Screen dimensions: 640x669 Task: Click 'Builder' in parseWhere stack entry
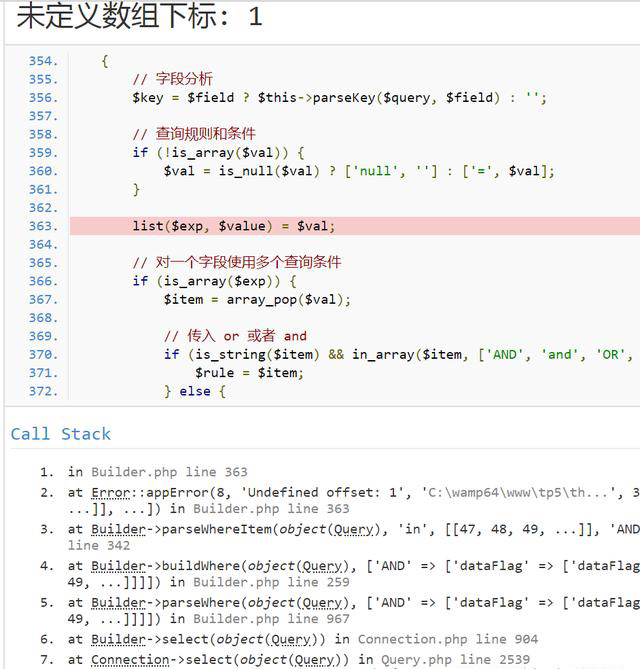pos(119,603)
